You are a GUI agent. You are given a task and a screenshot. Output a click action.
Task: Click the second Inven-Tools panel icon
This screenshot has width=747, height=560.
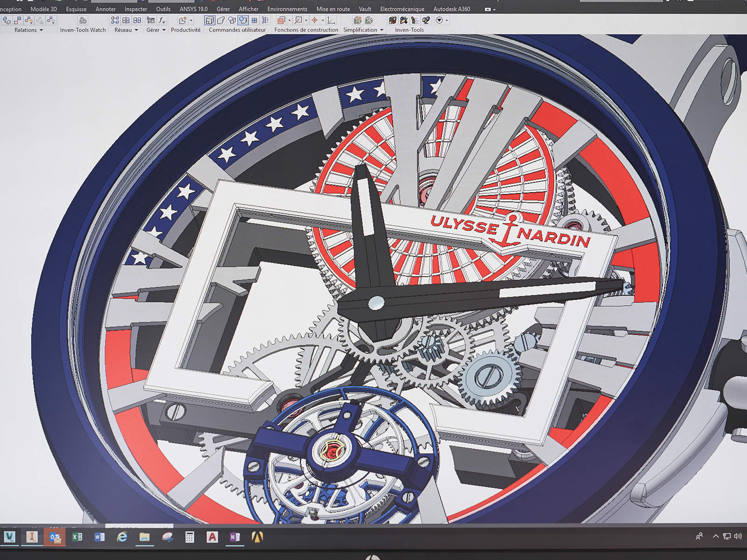(x=404, y=20)
